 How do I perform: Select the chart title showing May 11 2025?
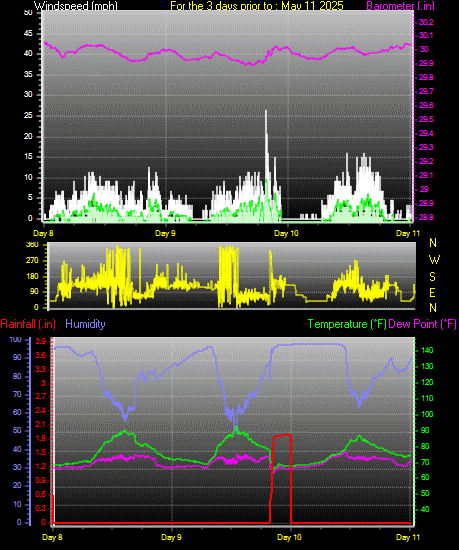tap(257, 5)
